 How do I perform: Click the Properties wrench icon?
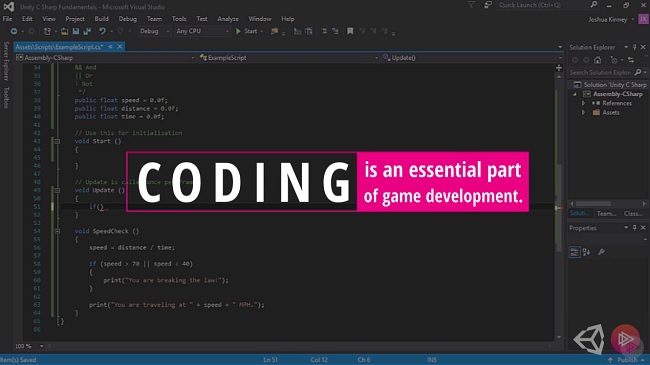(601, 252)
